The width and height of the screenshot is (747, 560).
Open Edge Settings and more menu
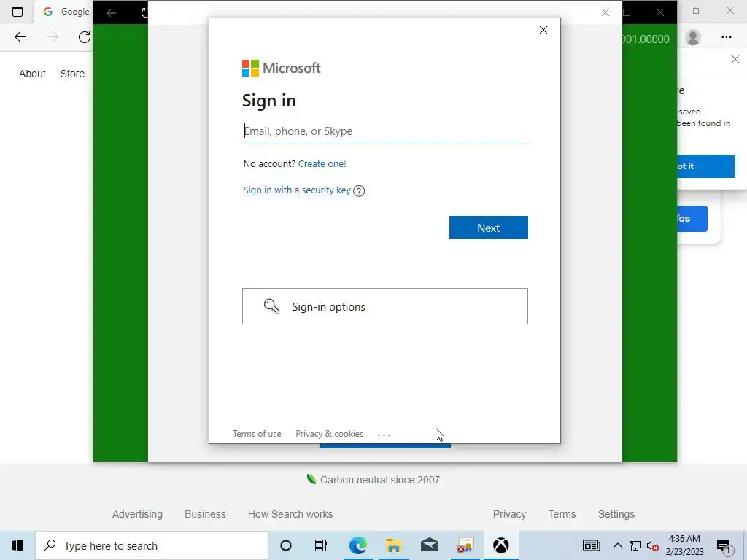(726, 37)
